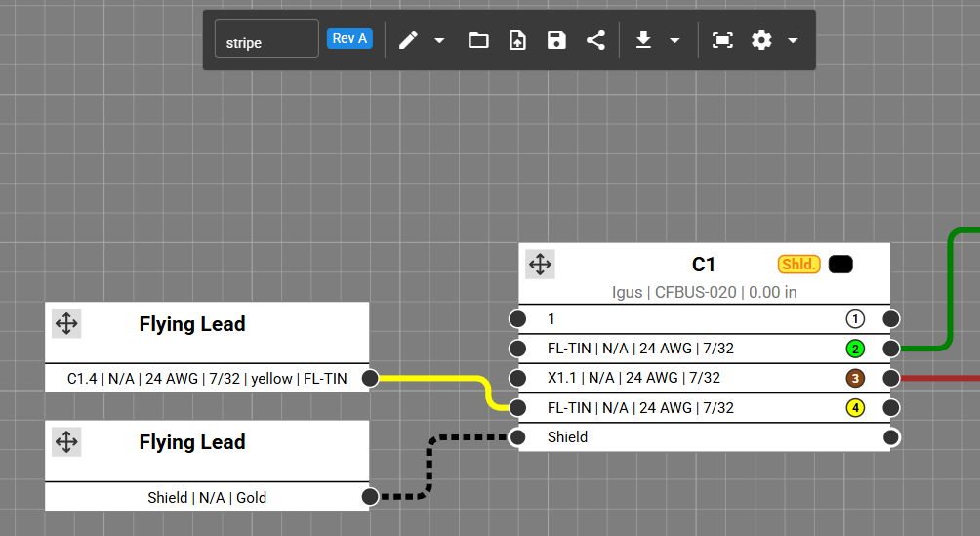Click the Shld. badge on cable C1
The width and height of the screenshot is (980, 536).
pyautogui.click(x=798, y=265)
